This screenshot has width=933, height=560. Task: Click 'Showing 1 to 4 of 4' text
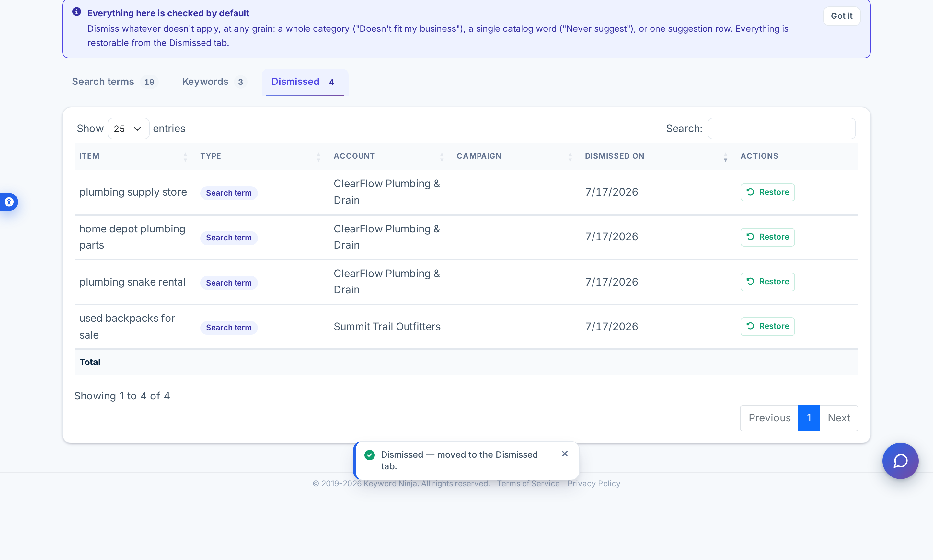tap(122, 396)
